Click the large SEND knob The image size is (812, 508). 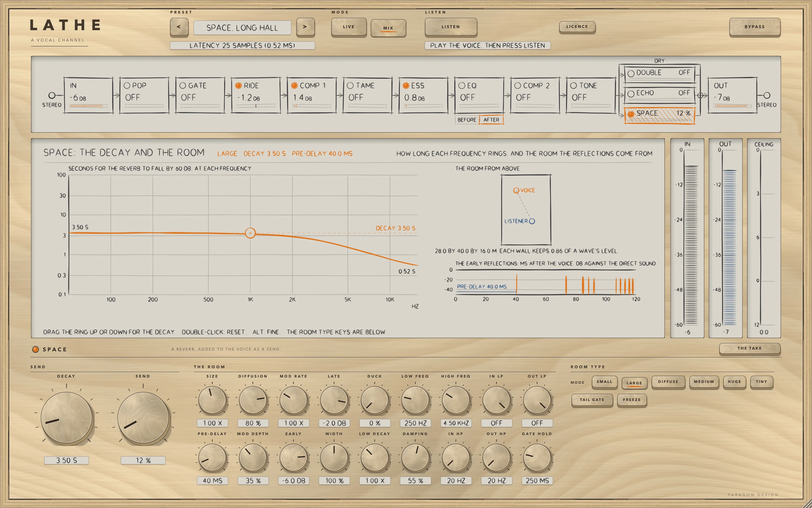coord(143,418)
